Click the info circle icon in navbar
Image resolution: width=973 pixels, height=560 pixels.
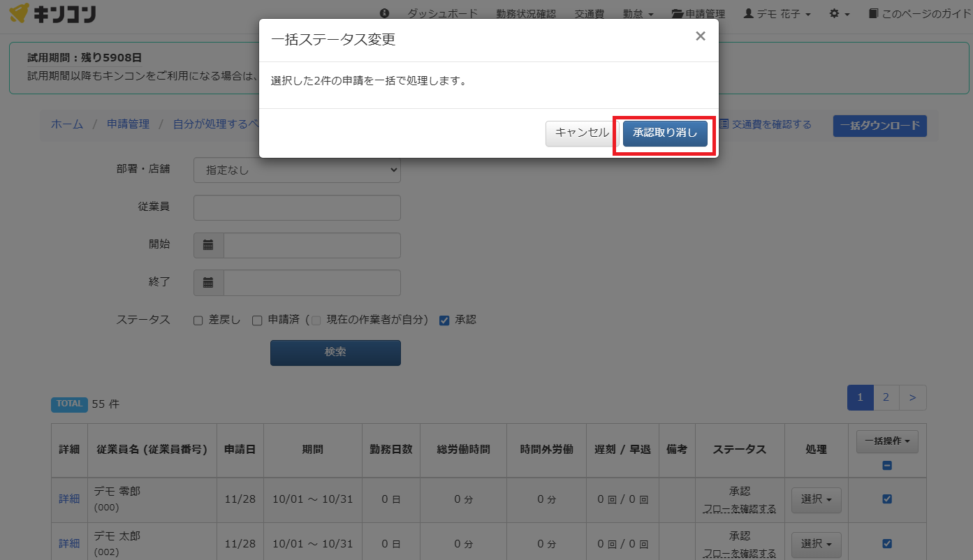point(384,14)
